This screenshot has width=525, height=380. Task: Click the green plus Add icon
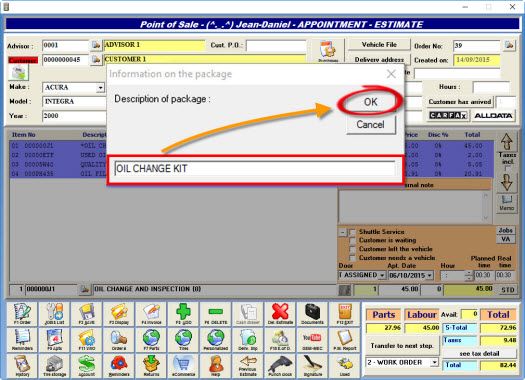pyautogui.click(x=183, y=314)
